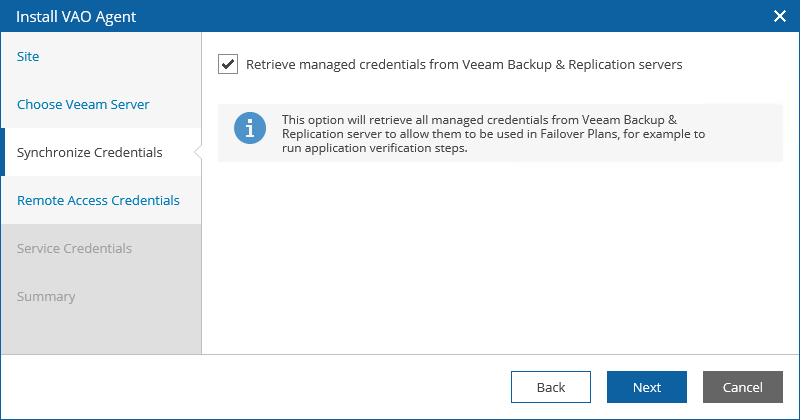Uncheck the Retrieve managed credentials checkbox

point(228,64)
